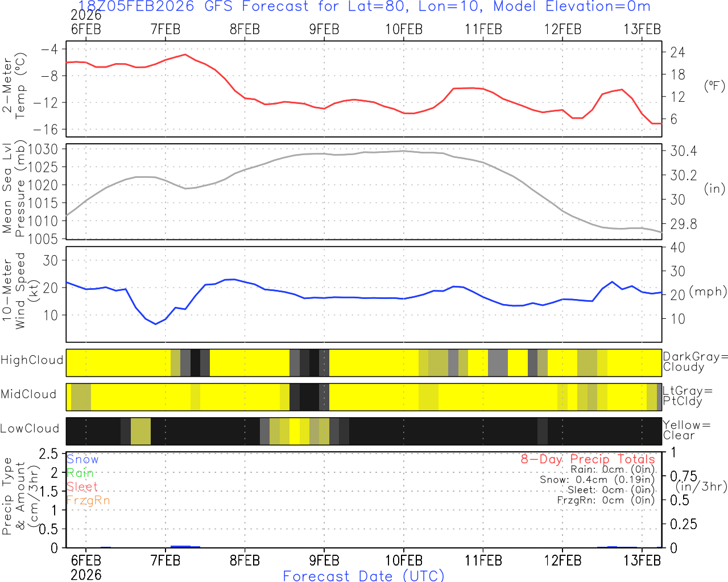Click the LowCloud row label
Viewport: 728px width, 582px height.
30,429
